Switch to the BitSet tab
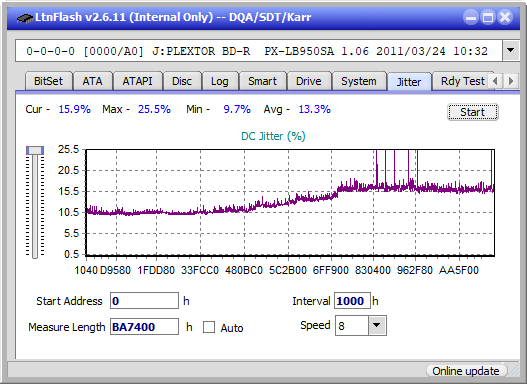Image resolution: width=527 pixels, height=384 pixels. 48,81
